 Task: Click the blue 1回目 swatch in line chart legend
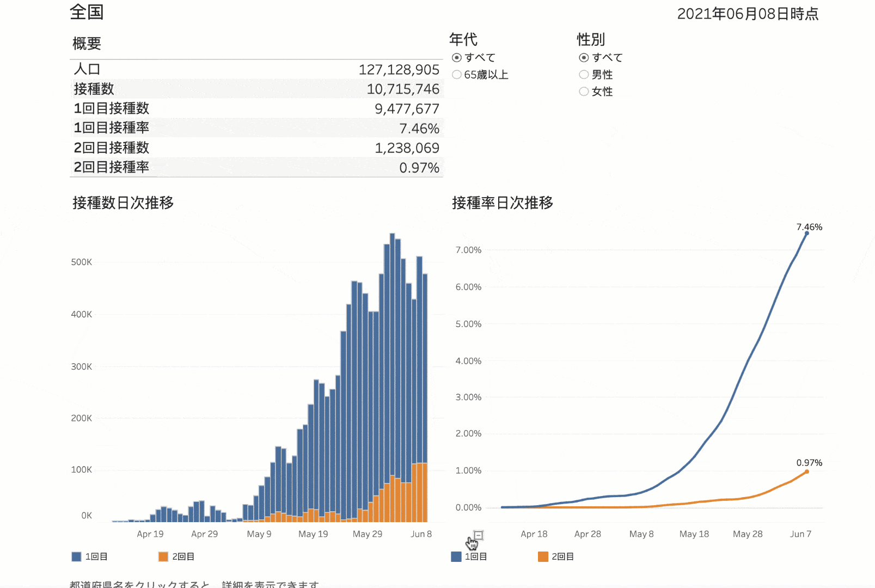[456, 556]
